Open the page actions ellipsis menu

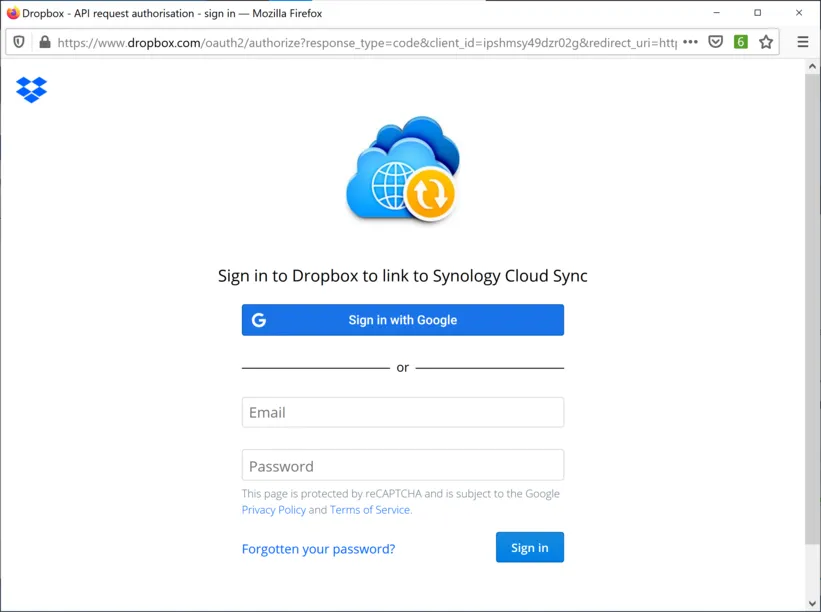click(x=691, y=42)
